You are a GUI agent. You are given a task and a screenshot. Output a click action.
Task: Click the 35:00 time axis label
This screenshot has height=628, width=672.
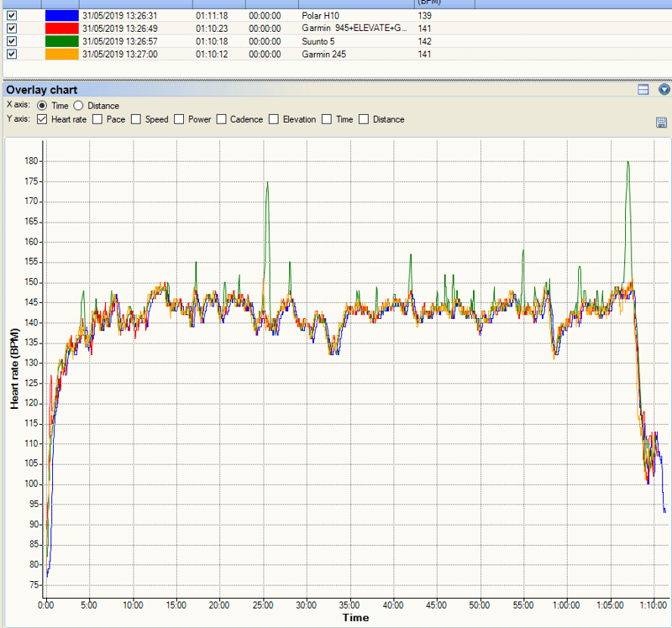tap(349, 604)
